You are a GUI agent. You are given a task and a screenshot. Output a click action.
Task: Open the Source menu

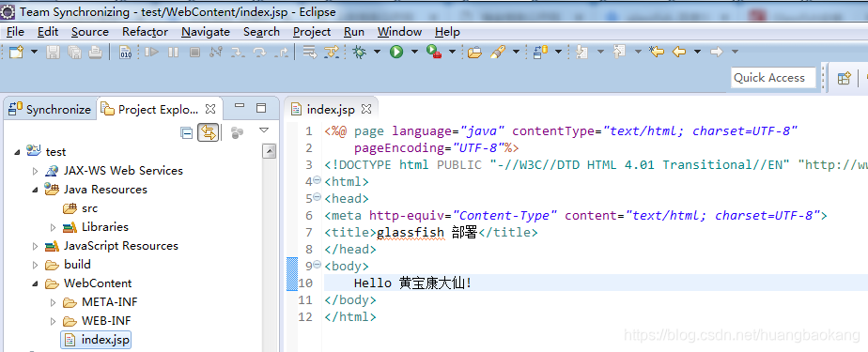coord(89,32)
